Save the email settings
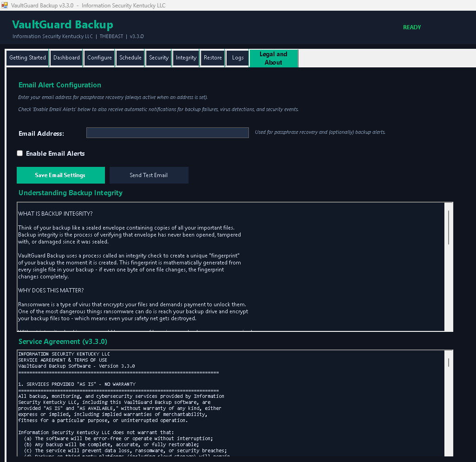This screenshot has width=476, height=462. click(x=61, y=175)
